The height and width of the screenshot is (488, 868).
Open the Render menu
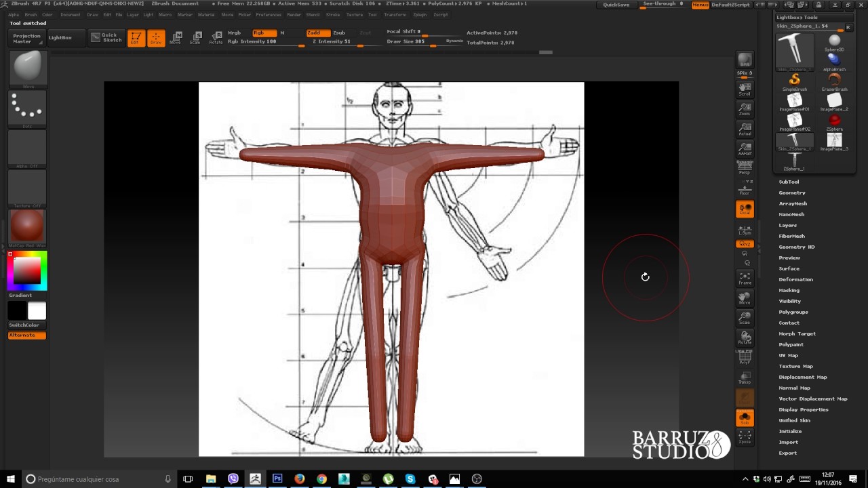click(x=294, y=14)
